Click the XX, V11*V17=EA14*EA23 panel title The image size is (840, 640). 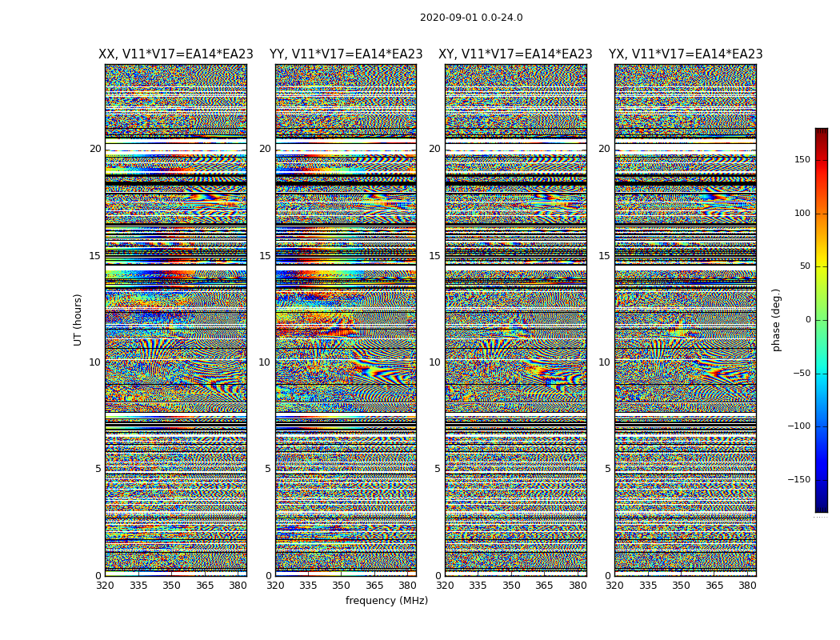176,54
